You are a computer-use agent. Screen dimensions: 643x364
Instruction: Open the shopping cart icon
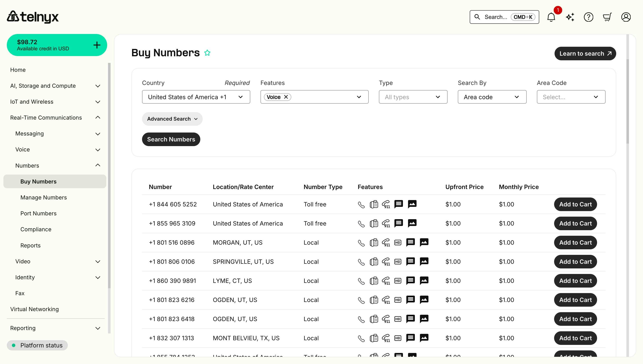point(607,17)
